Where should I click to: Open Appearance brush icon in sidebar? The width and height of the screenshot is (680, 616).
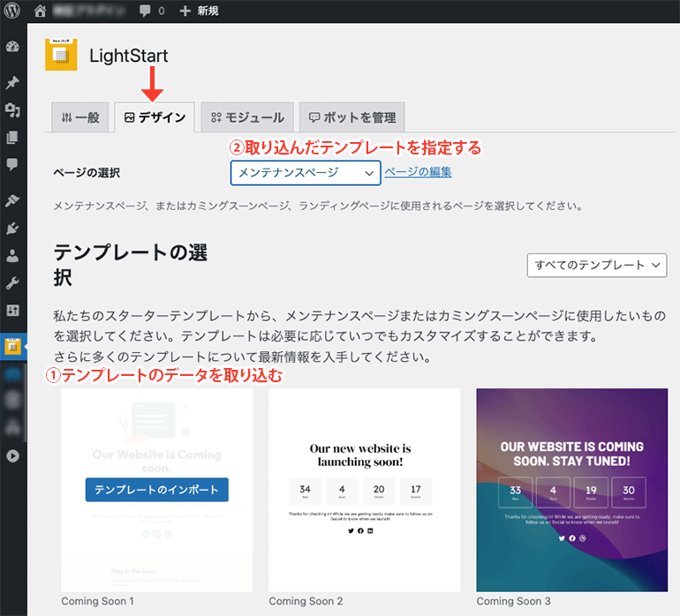point(12,200)
